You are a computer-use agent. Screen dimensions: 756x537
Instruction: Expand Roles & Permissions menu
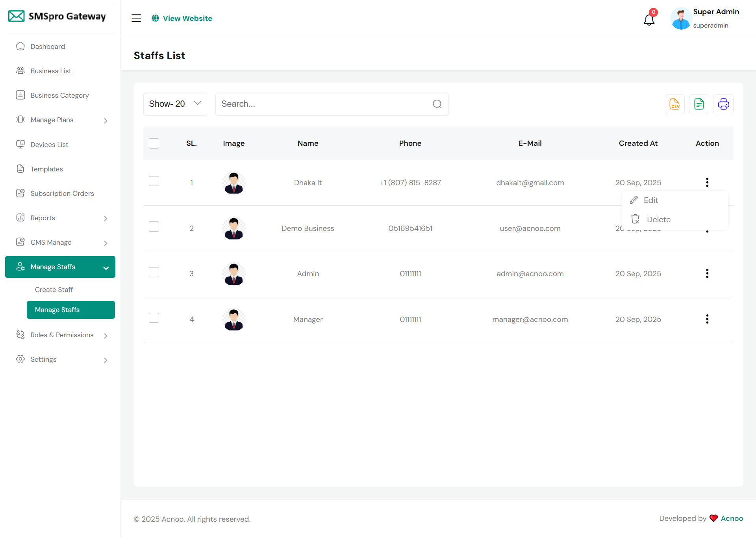click(61, 335)
